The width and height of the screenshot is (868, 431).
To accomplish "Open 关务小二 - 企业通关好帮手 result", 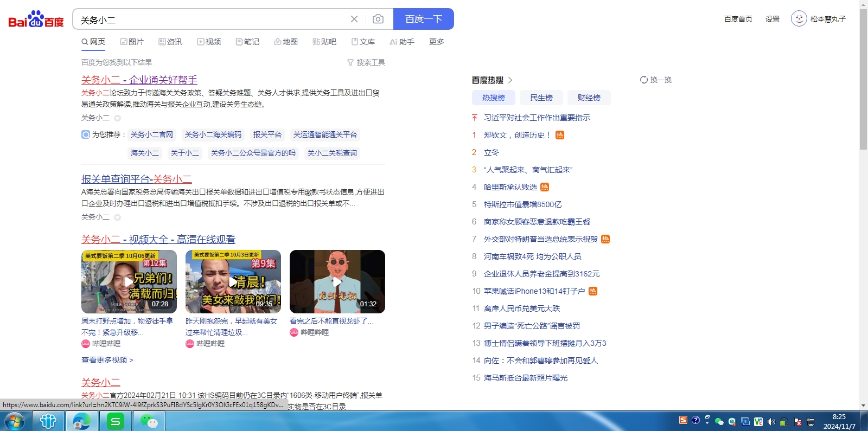I will 139,80.
